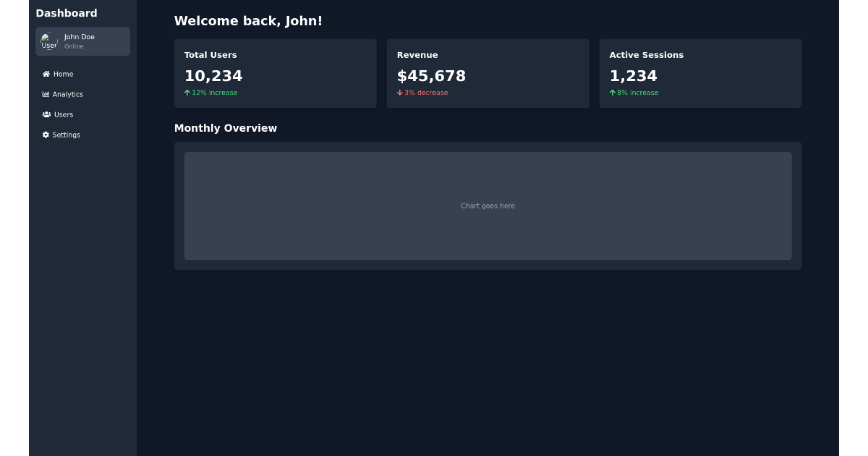The width and height of the screenshot is (868, 456).
Task: Open the Revenue stat card
Action: tap(488, 72)
